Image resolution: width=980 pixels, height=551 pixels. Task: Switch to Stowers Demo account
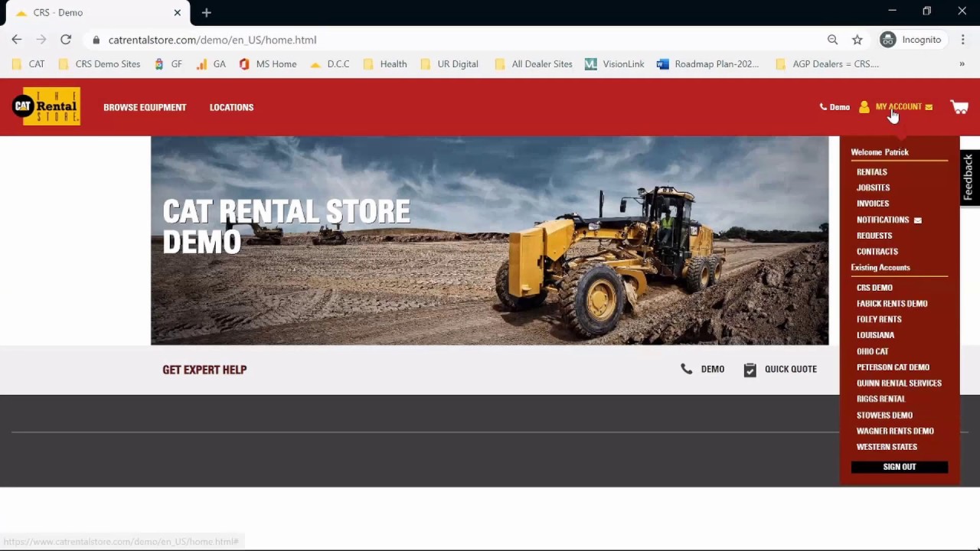coord(884,416)
